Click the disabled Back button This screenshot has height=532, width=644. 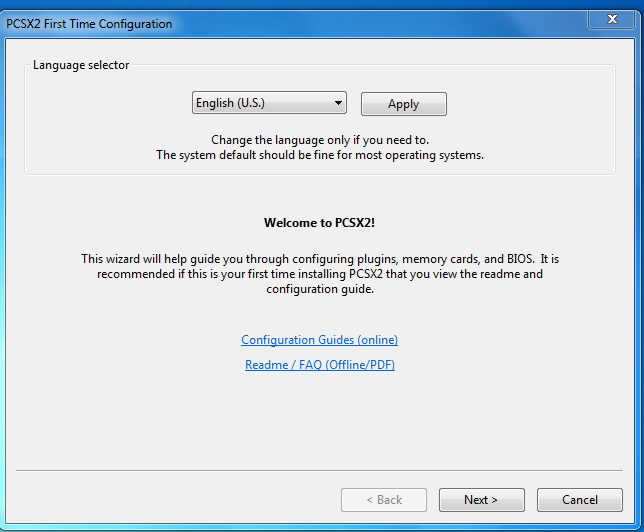pos(384,500)
